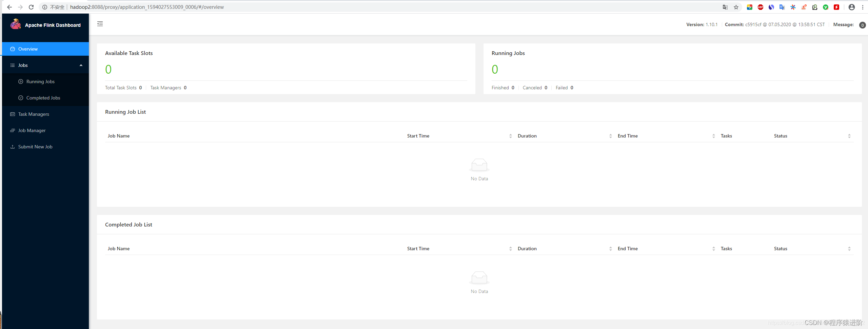Image resolution: width=868 pixels, height=329 pixels.
Task: Click the Apache Flink squirrel logo
Action: [x=16, y=24]
